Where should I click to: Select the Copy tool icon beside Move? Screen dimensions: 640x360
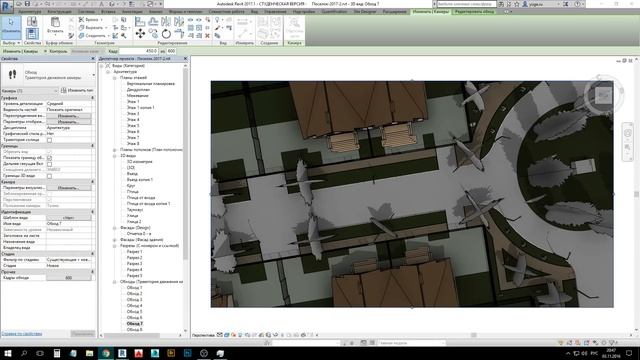coord(153,33)
